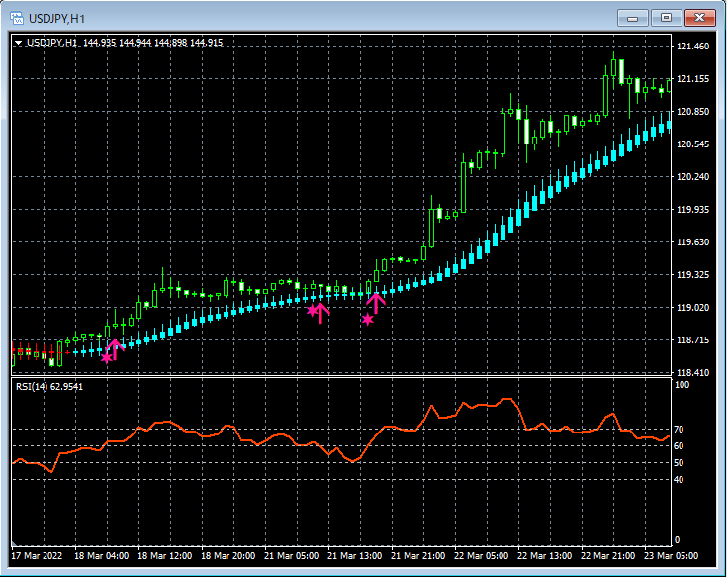Viewport: 728px width, 577px height.
Task: Click the USDJPY chart window icon
Action: click(17, 18)
